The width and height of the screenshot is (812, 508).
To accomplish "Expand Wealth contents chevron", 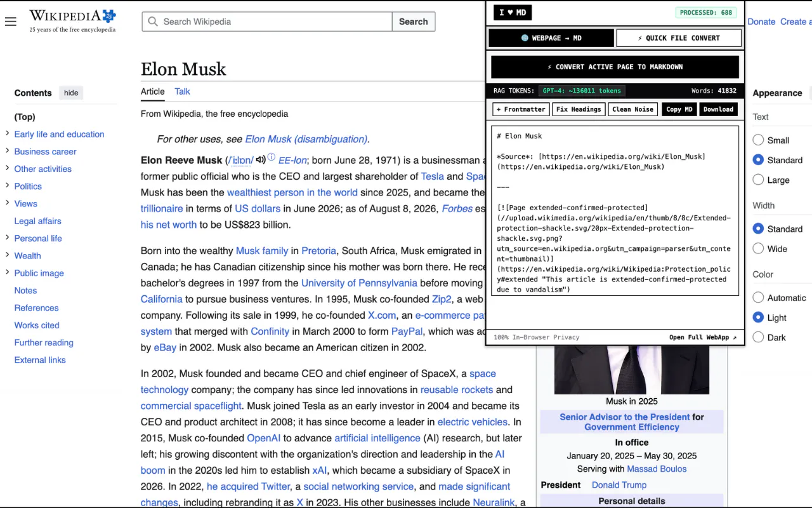I will (7, 255).
